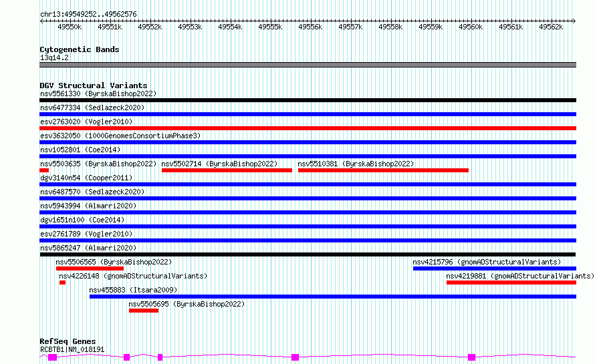Select the 13q14.2 band label
The height and width of the screenshot is (364, 595).
coord(54,57)
